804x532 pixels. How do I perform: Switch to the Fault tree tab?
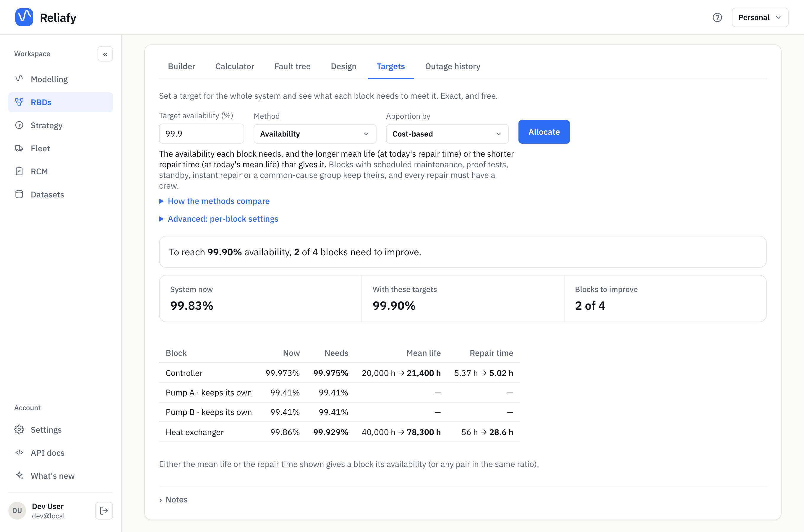pos(292,66)
